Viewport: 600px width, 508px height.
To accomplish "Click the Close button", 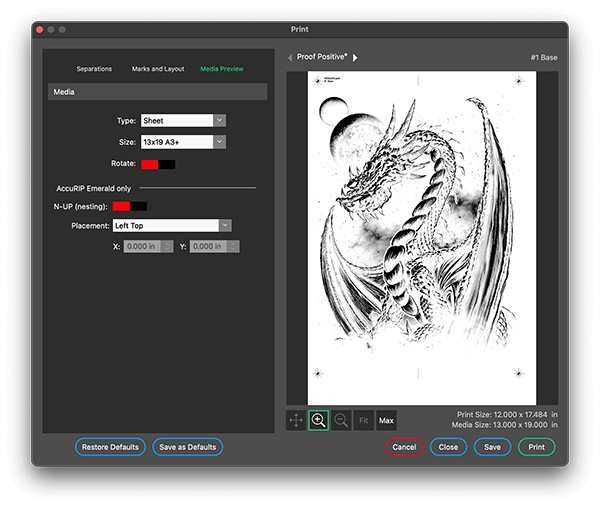I will point(448,447).
